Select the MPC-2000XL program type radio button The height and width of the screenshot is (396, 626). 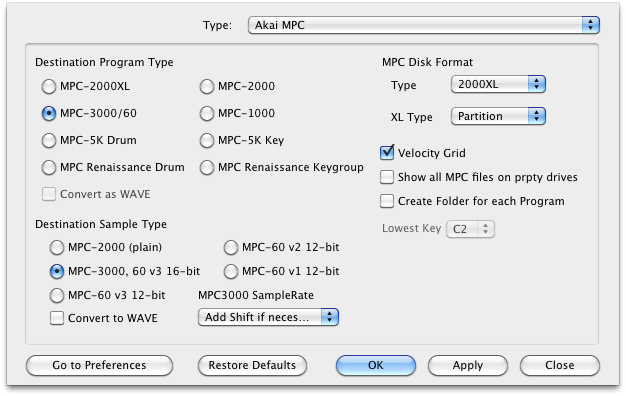(x=49, y=86)
